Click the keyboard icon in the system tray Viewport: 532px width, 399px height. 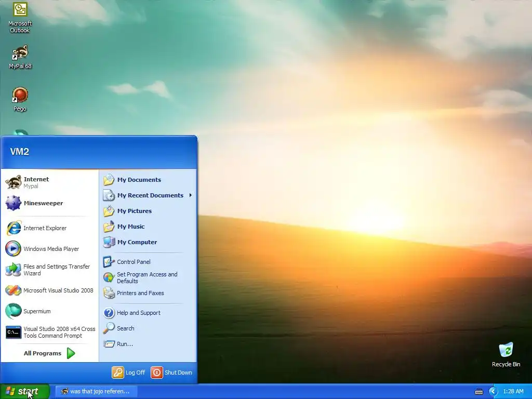478,392
